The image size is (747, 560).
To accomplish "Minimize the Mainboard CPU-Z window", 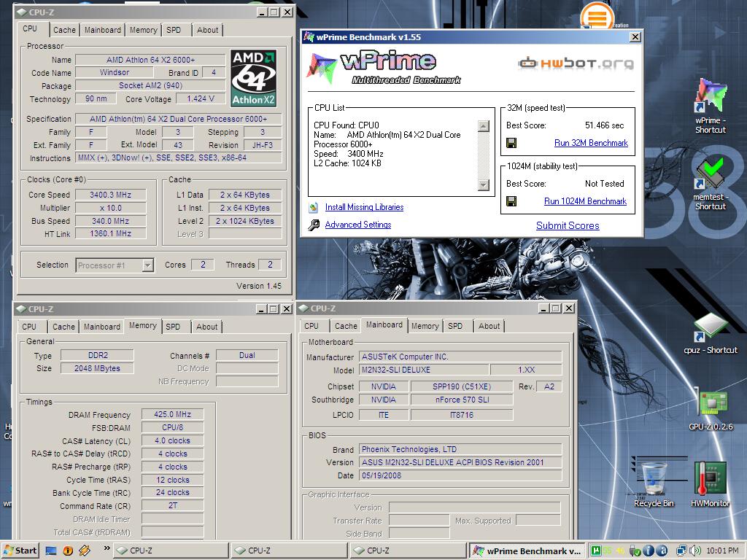I will (544, 308).
